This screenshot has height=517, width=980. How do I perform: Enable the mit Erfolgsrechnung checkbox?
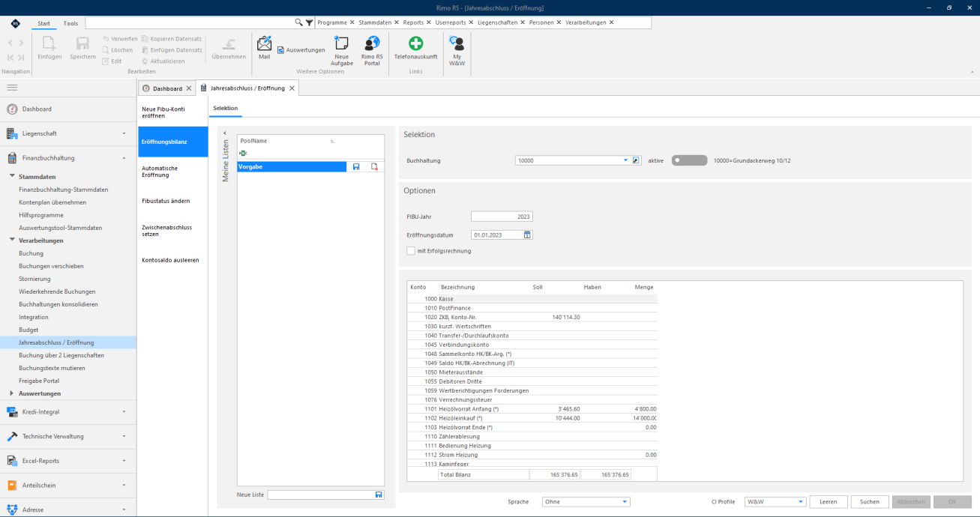point(410,251)
